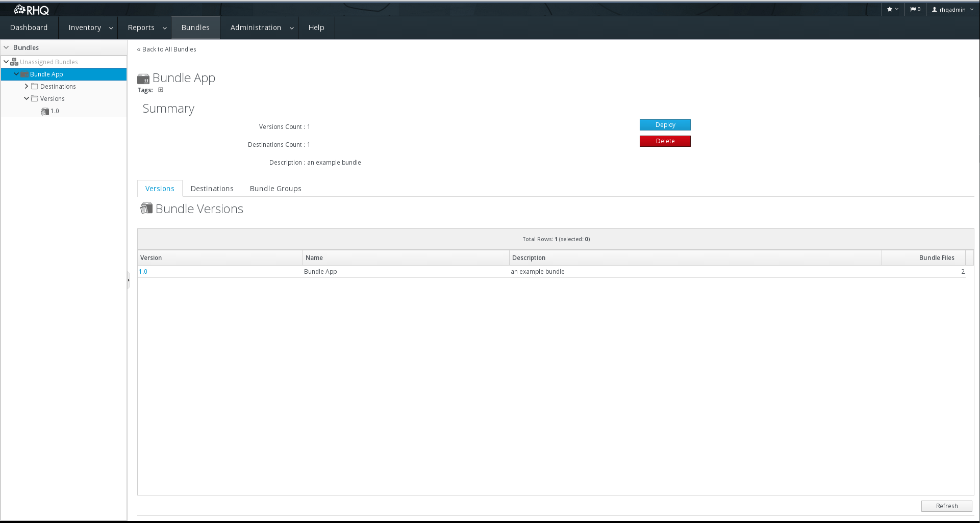The width and height of the screenshot is (980, 523).
Task: Expand the Reports dropdown arrow
Action: tap(165, 28)
